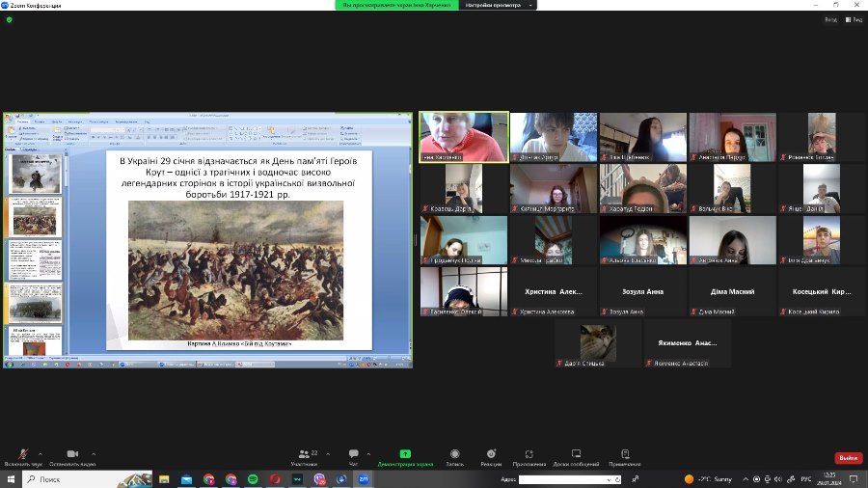This screenshot has width=868, height=488.
Task: Unmute microphone in Zoom toolbar
Action: point(23,457)
